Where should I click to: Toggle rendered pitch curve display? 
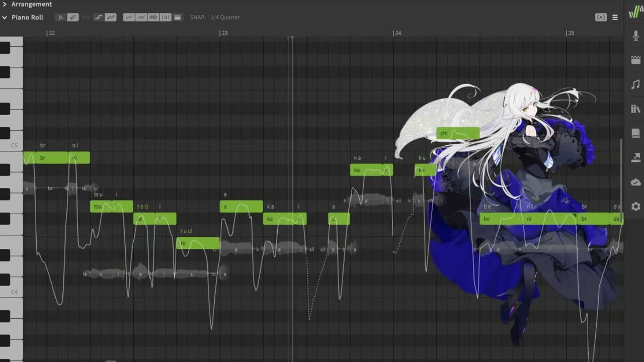pos(141,17)
